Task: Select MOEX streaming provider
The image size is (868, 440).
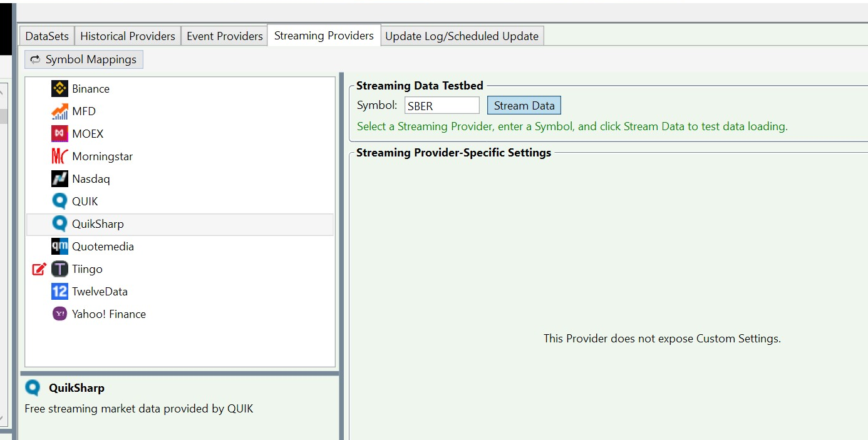Action: [88, 134]
